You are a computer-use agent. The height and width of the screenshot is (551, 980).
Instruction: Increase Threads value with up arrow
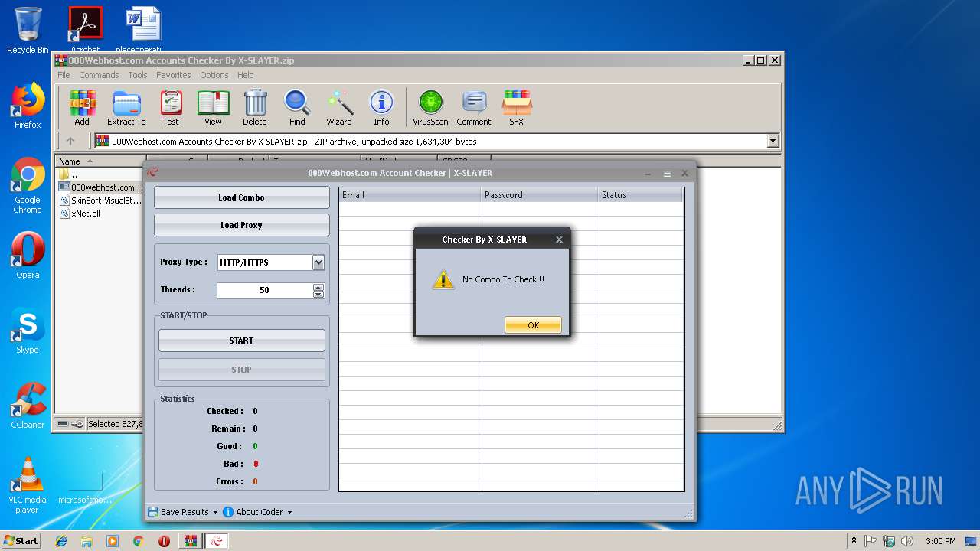point(318,287)
